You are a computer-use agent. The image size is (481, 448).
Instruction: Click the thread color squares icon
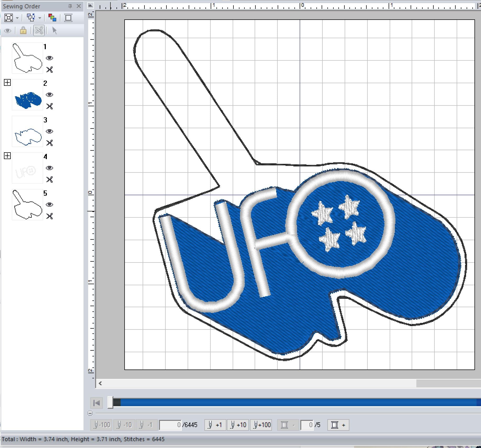point(52,18)
